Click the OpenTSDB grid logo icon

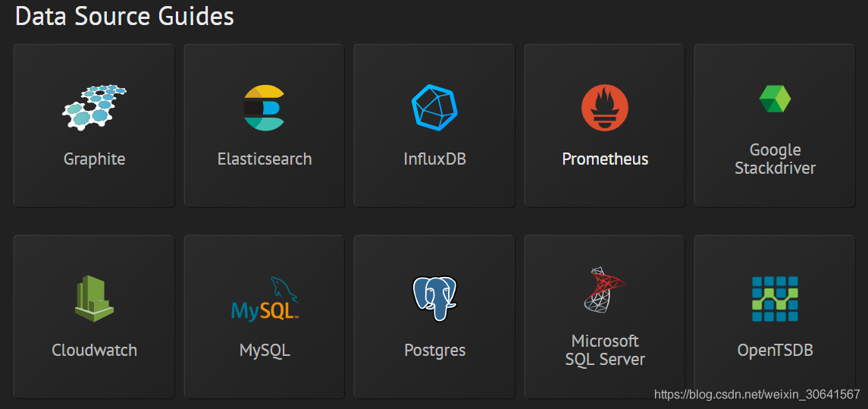point(775,299)
